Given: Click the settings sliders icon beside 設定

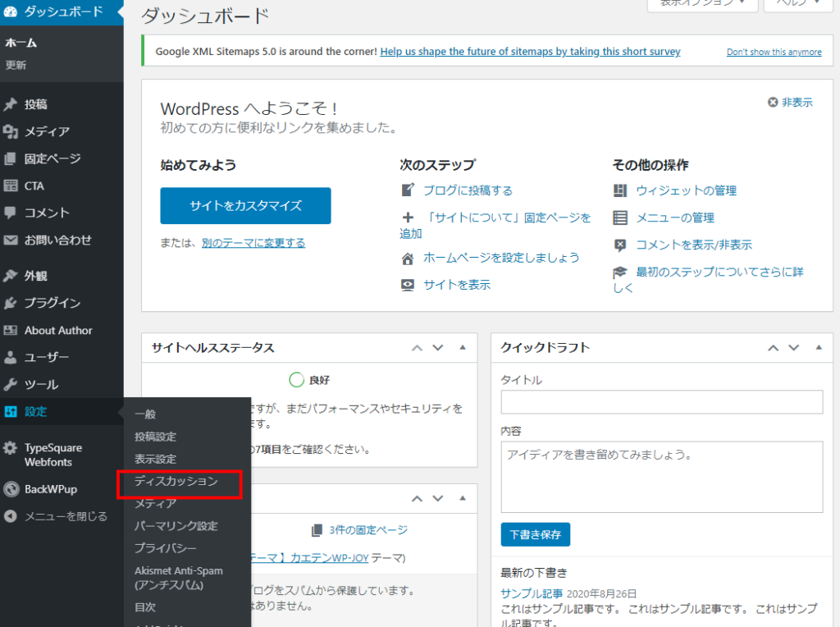Looking at the screenshot, I should click(x=10, y=411).
